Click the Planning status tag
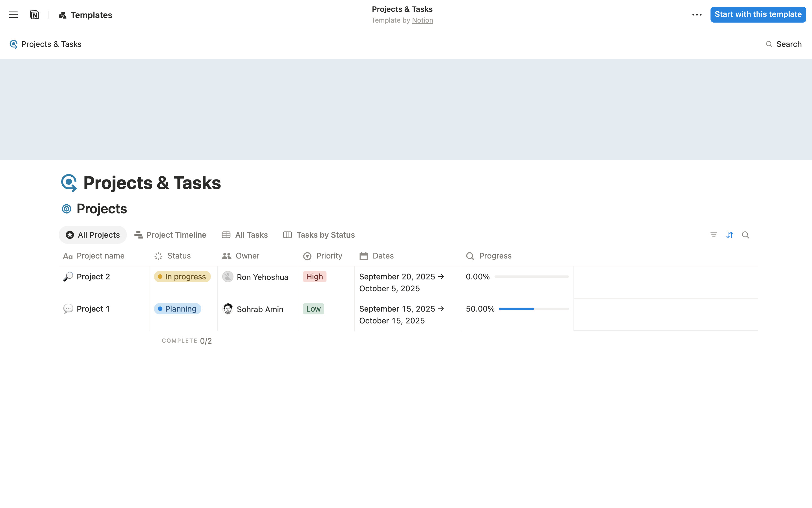Image resolution: width=812 pixels, height=508 pixels. coord(178,309)
